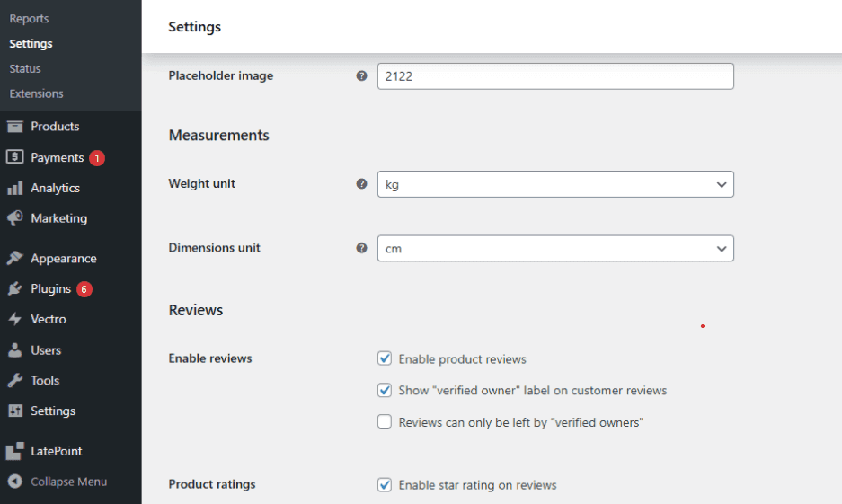Open Reports submenu item

pyautogui.click(x=29, y=19)
